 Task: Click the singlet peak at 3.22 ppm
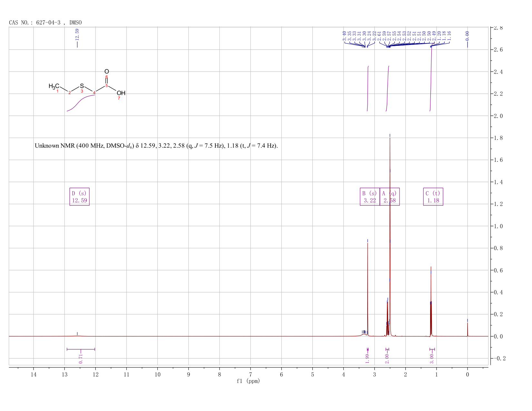(368, 289)
